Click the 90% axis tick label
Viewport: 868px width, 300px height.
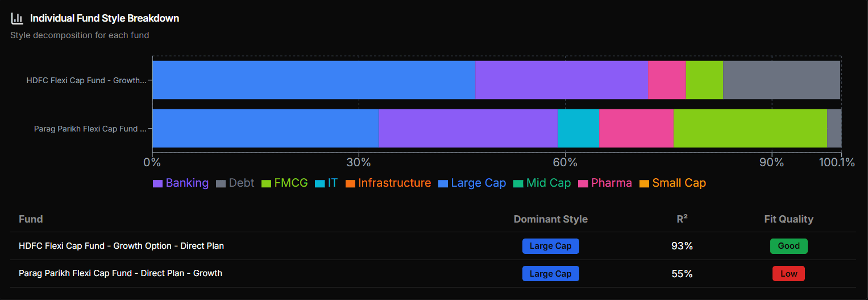772,162
